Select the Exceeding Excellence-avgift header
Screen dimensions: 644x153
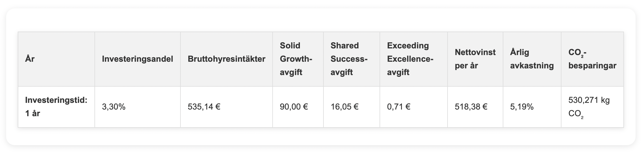click(x=410, y=59)
